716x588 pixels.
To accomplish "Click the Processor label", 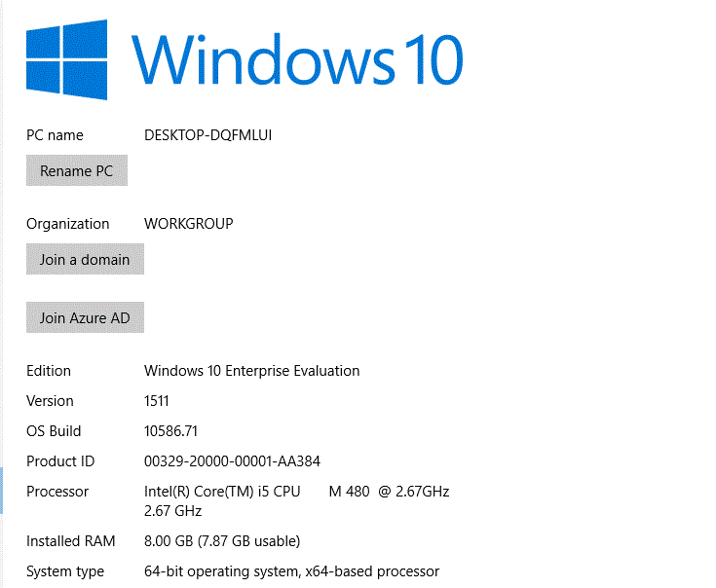I will point(57,491).
